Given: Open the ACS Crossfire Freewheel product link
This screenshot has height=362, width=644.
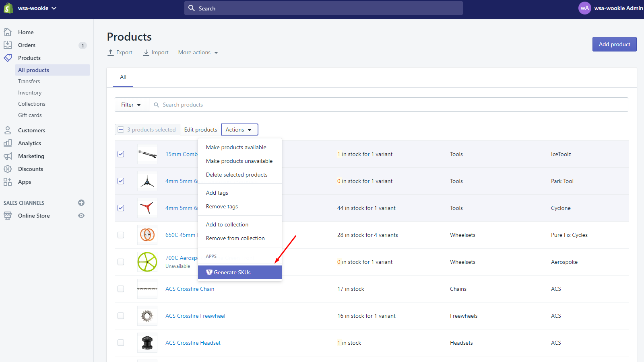Looking at the screenshot, I should pyautogui.click(x=195, y=316).
